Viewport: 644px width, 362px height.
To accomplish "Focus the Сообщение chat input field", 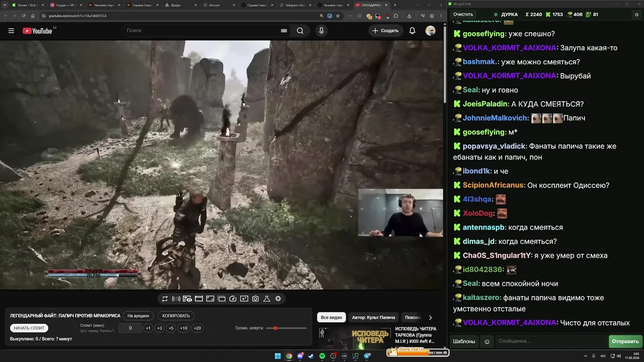I will 550,341.
